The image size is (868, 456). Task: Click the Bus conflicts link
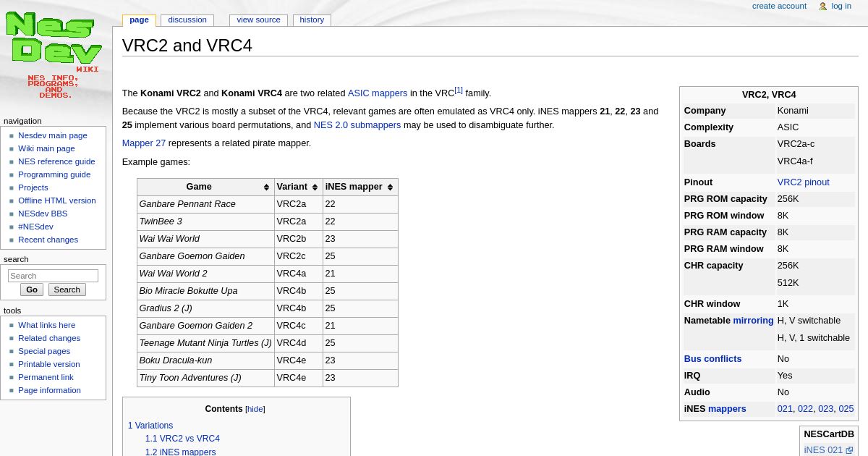[712, 359]
